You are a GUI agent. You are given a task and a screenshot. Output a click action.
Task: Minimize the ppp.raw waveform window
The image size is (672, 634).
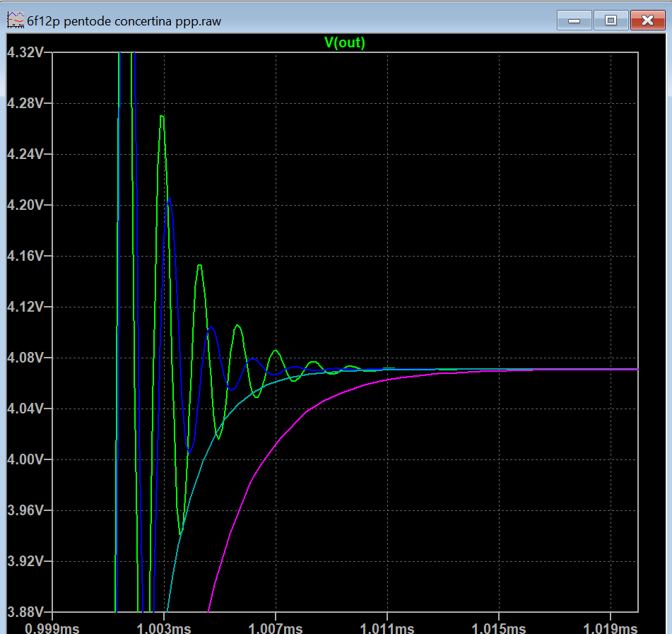(574, 20)
